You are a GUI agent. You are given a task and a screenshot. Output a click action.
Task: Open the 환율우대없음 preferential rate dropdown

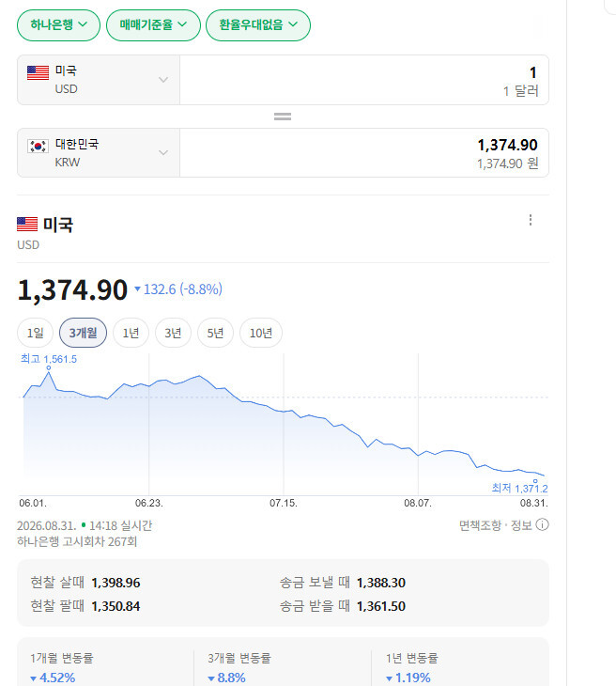[x=258, y=25]
